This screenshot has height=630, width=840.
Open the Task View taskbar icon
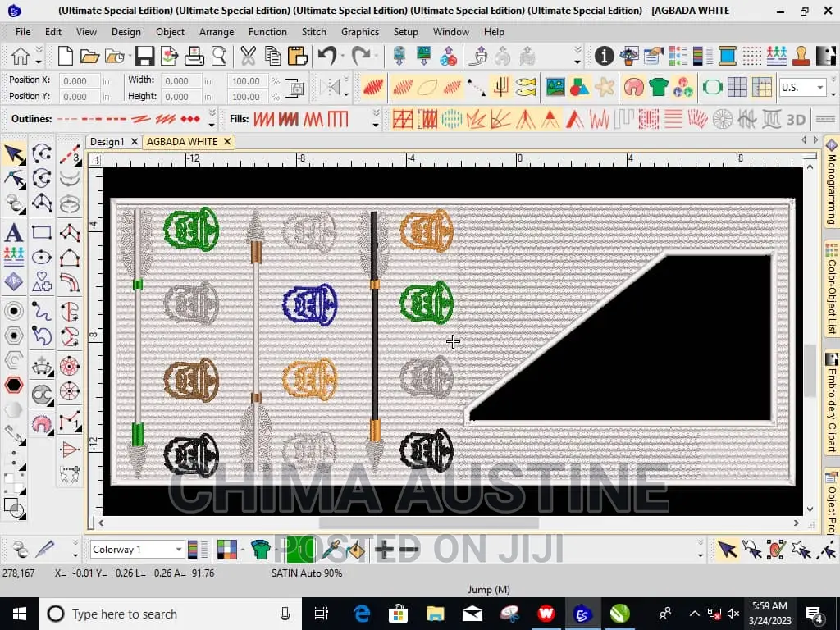click(321, 614)
